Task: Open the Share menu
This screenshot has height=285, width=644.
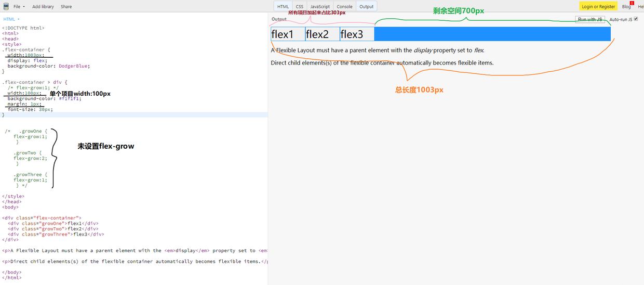Action: click(x=66, y=7)
